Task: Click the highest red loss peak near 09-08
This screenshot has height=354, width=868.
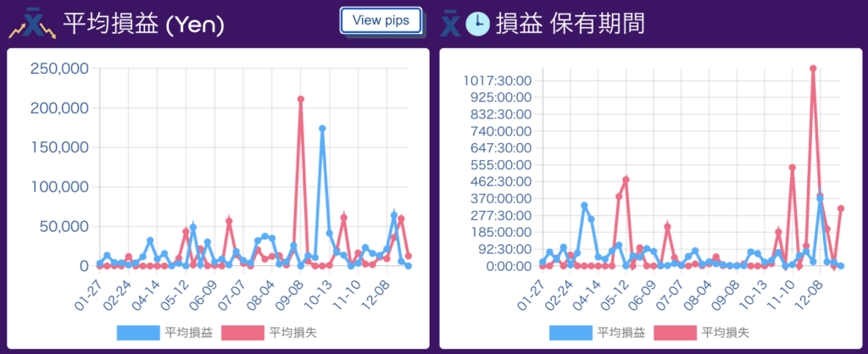Action: [x=301, y=100]
